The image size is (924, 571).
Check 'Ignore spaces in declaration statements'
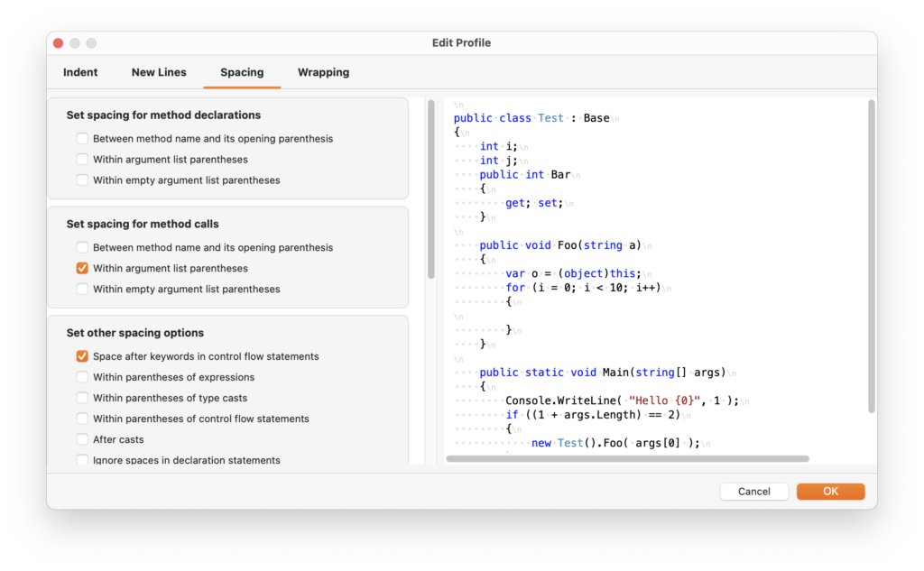point(82,460)
